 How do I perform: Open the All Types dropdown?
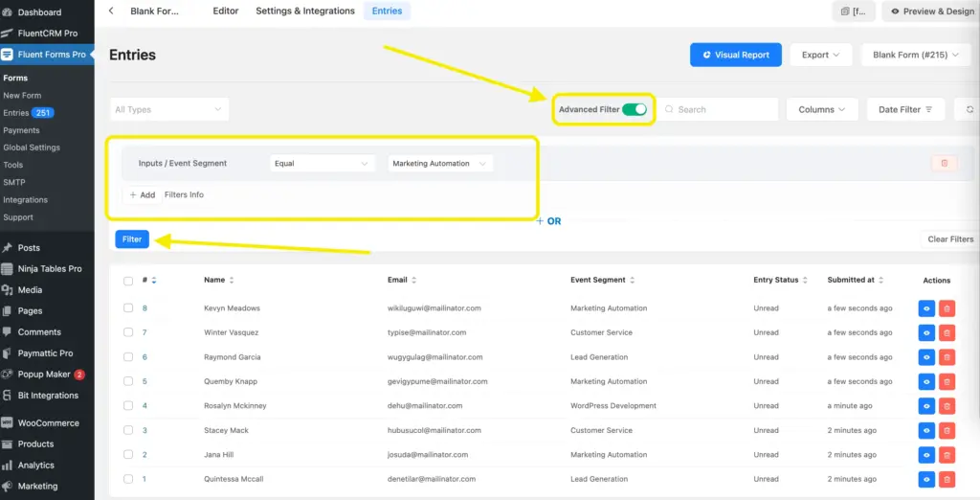[x=168, y=109]
